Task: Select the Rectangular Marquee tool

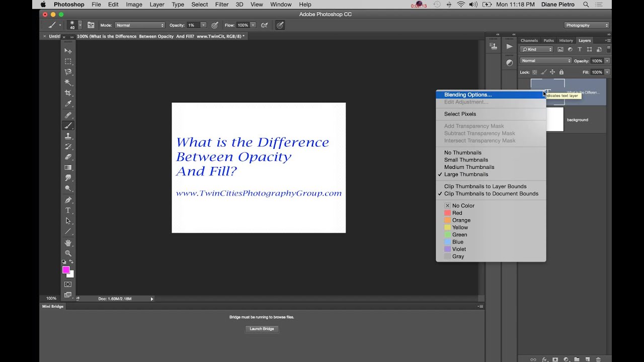Action: 68,61
